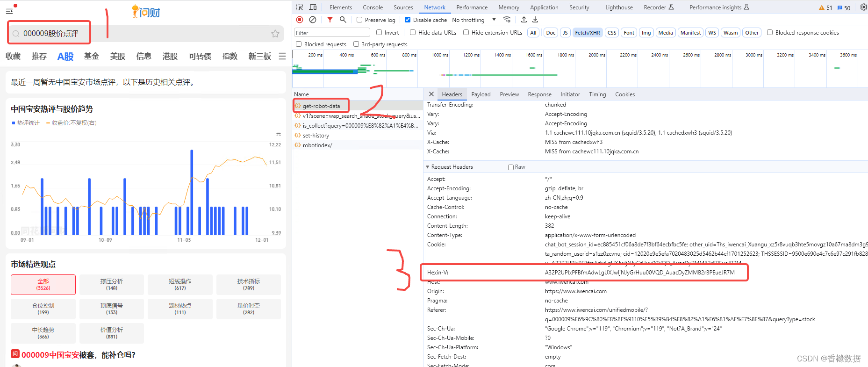This screenshot has height=367, width=868.
Task: Click the import HAR file upload arrow
Action: coord(524,20)
